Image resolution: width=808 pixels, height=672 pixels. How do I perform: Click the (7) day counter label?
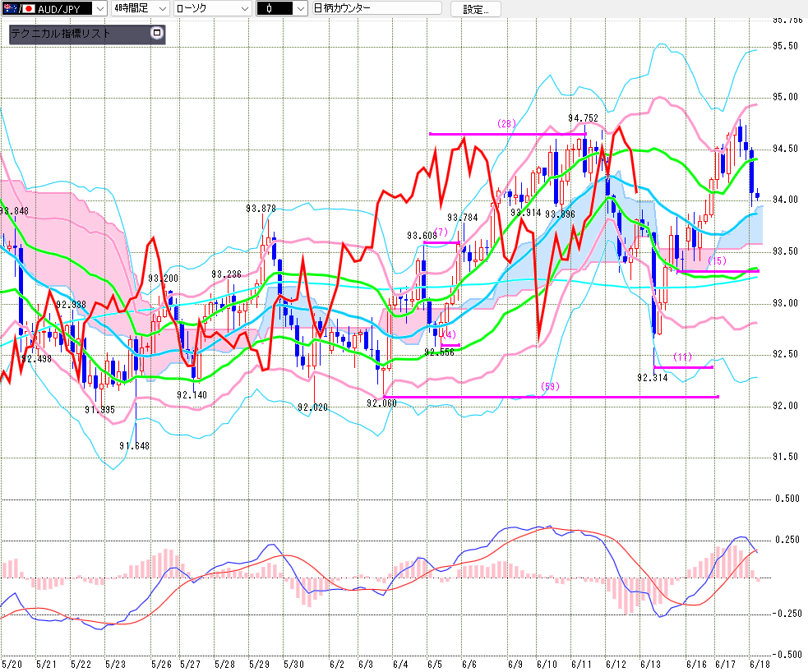[441, 232]
